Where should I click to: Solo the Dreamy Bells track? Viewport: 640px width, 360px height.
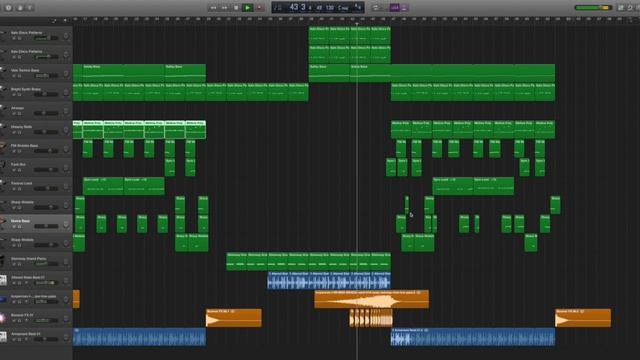19,132
